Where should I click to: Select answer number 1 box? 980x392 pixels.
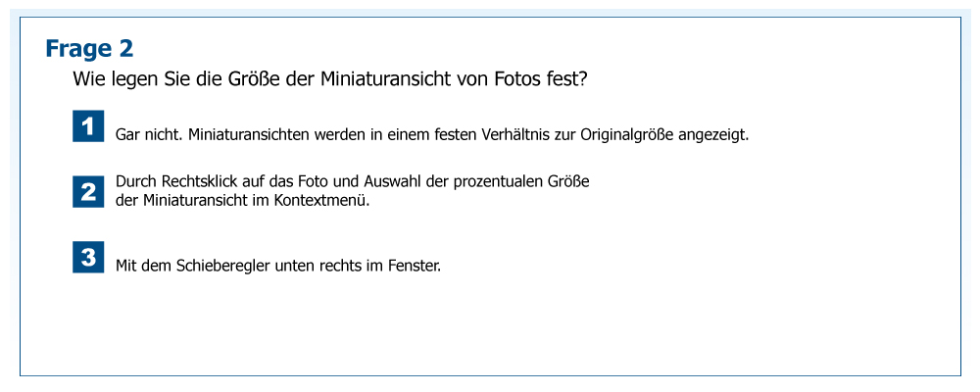(88, 126)
